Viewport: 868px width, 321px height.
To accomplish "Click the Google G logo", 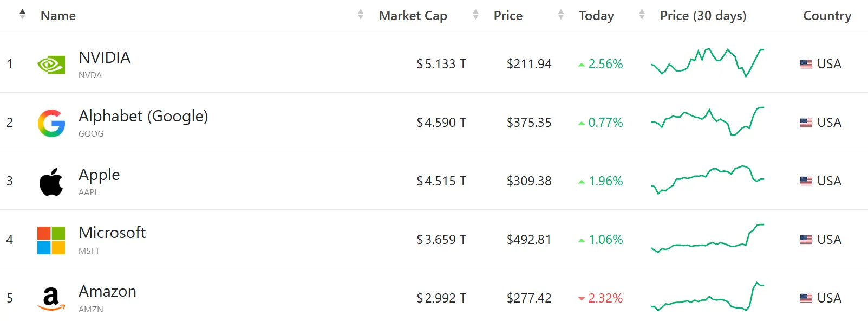I will (51, 123).
